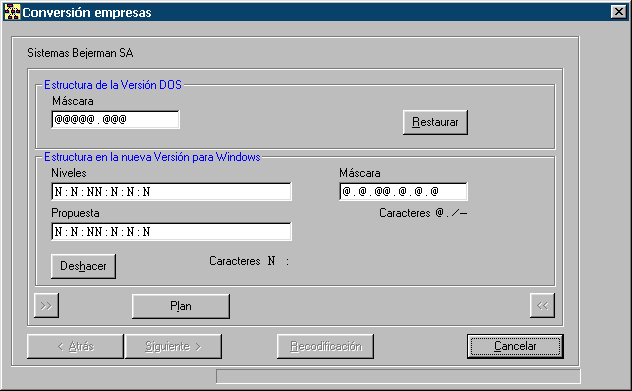Click the Propuesta label
Viewport: 632px width, 391px height.
(x=75, y=213)
